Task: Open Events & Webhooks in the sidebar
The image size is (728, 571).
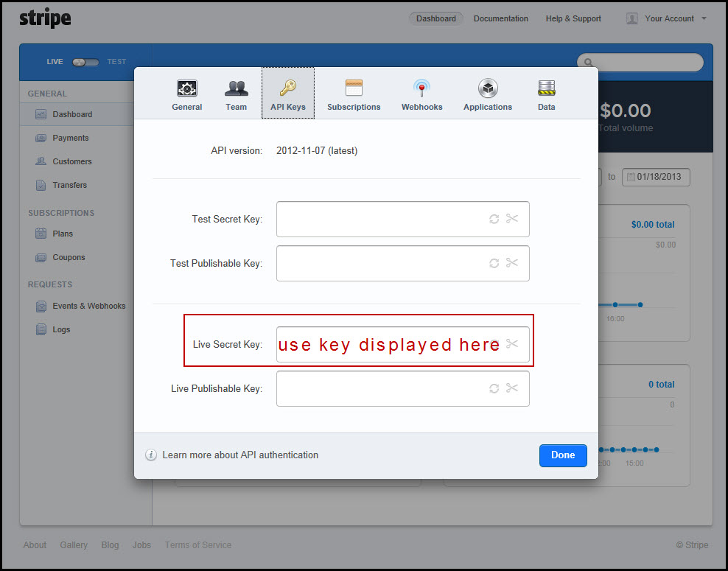Action: pos(88,306)
